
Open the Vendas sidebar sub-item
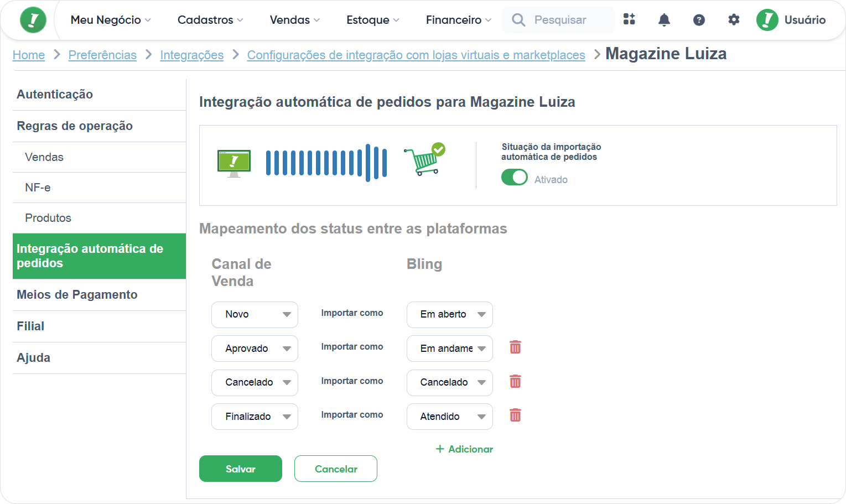click(x=100, y=157)
